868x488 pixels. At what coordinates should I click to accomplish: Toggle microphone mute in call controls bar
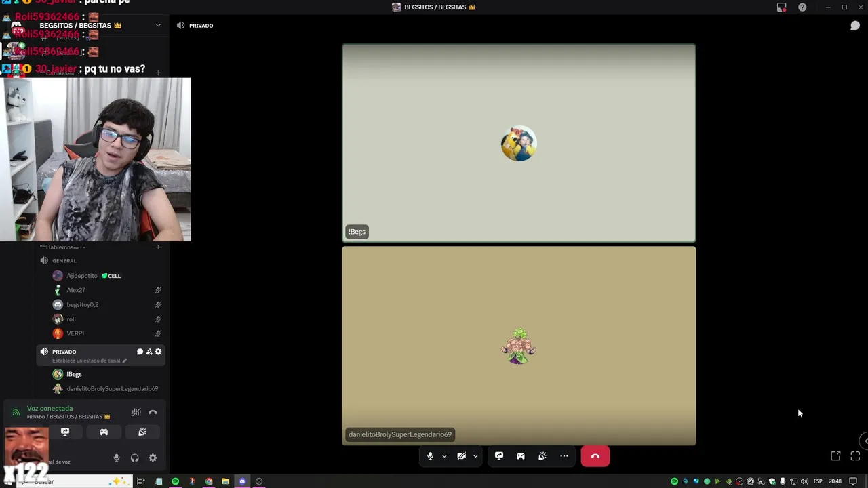click(x=430, y=456)
